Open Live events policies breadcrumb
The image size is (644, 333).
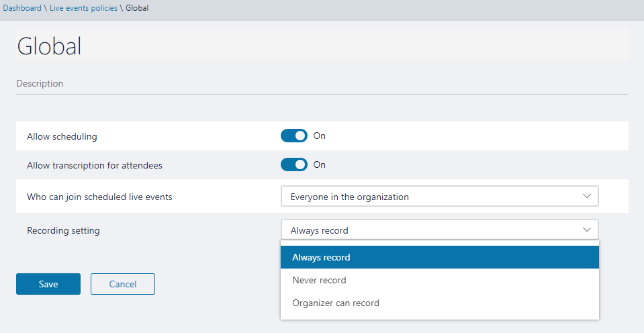(83, 8)
